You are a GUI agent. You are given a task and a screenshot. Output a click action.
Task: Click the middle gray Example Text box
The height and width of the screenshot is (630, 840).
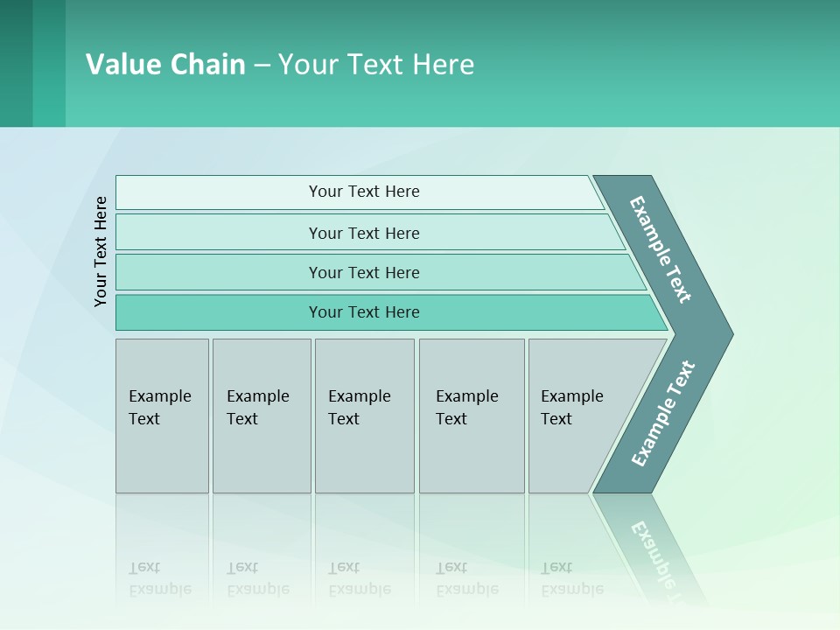pyautogui.click(x=364, y=416)
